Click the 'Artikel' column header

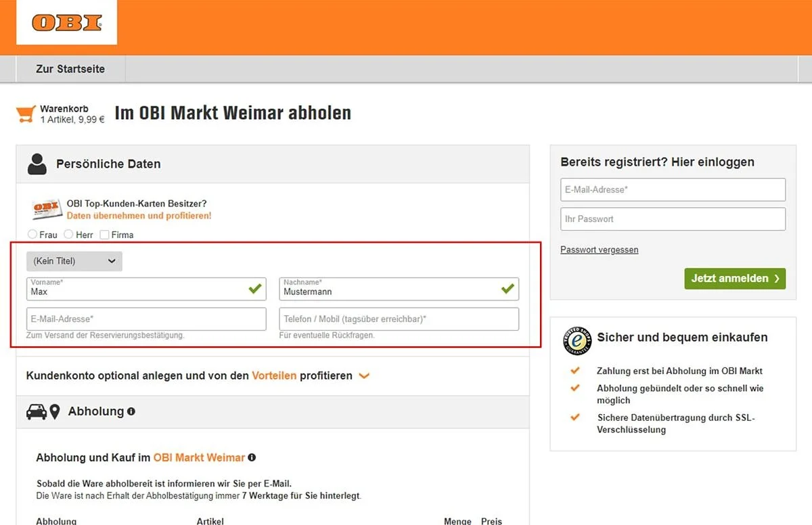(210, 521)
